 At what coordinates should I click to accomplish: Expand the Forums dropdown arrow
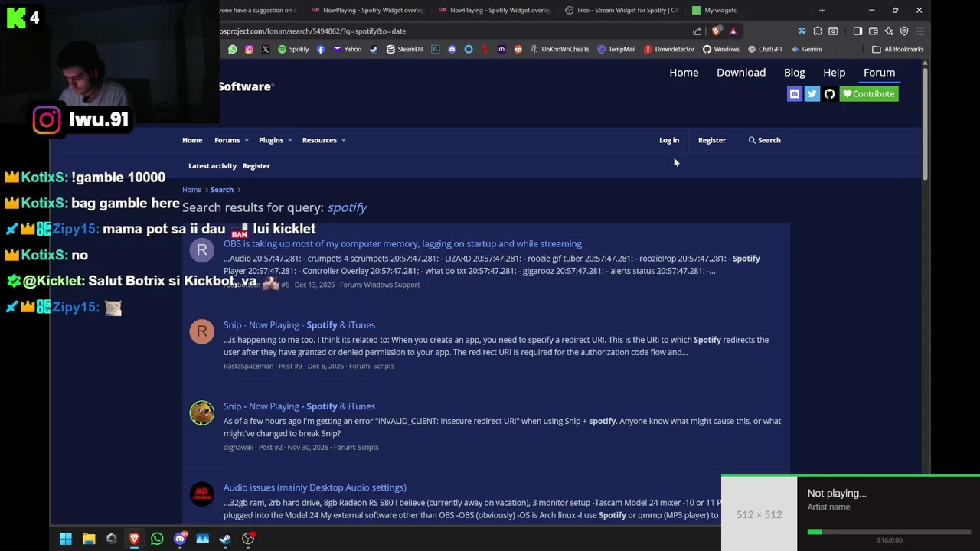(246, 141)
